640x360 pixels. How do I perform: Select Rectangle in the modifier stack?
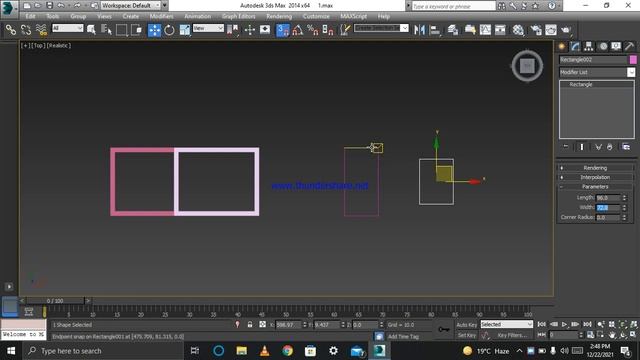click(x=581, y=84)
